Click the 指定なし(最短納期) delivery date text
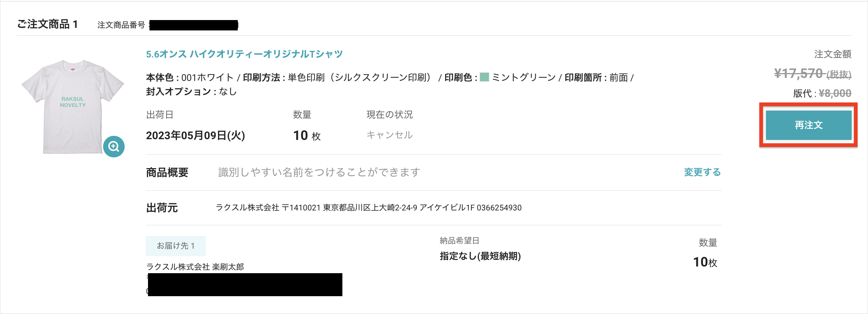Screen dimensions: 868x314 click(x=480, y=256)
